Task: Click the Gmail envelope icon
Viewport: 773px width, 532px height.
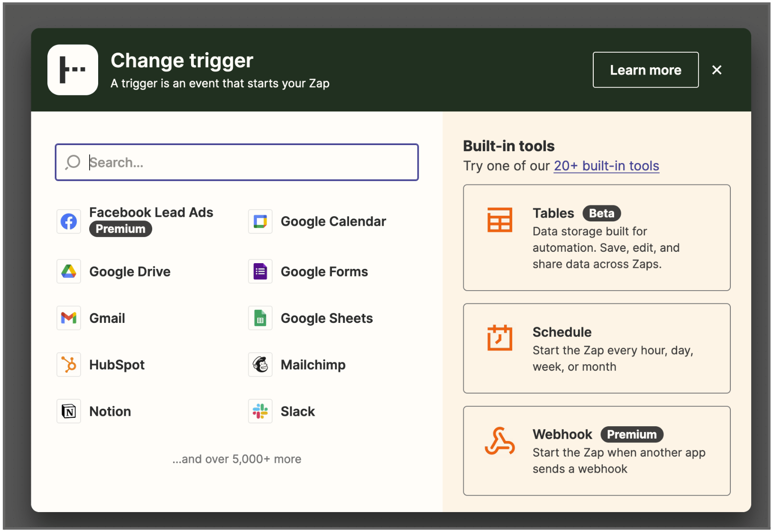Action: point(69,318)
